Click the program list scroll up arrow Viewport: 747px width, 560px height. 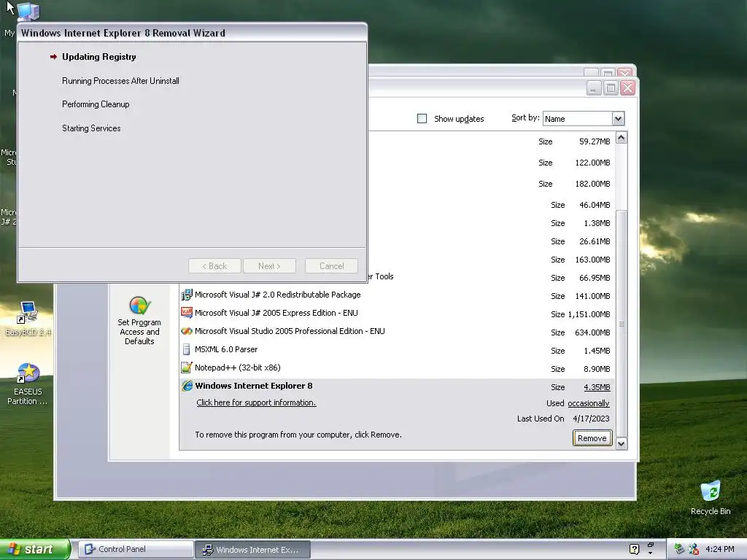[x=621, y=138]
